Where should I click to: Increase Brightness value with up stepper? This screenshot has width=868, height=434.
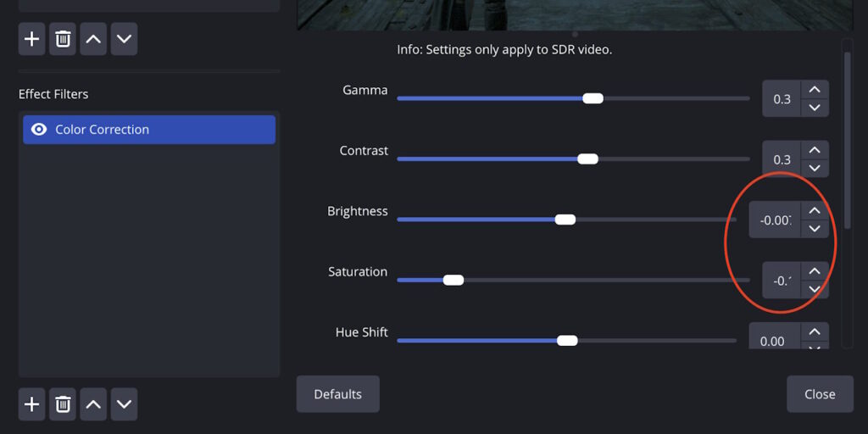(x=815, y=210)
